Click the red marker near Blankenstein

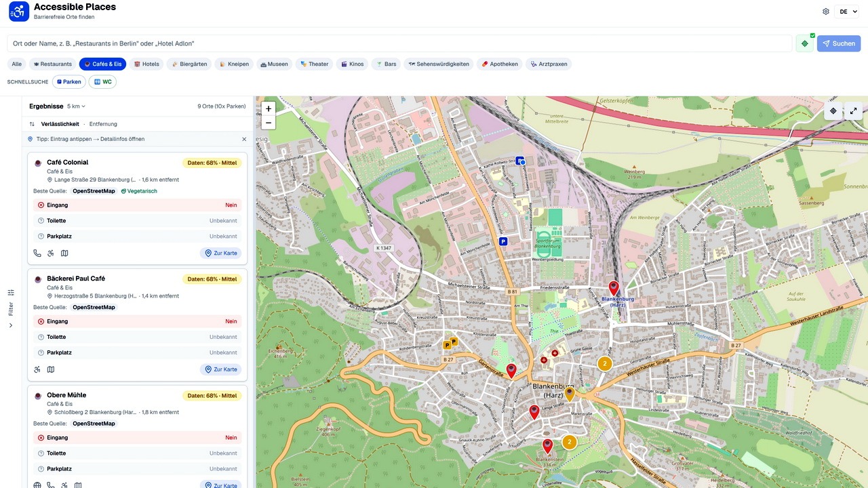click(x=547, y=445)
